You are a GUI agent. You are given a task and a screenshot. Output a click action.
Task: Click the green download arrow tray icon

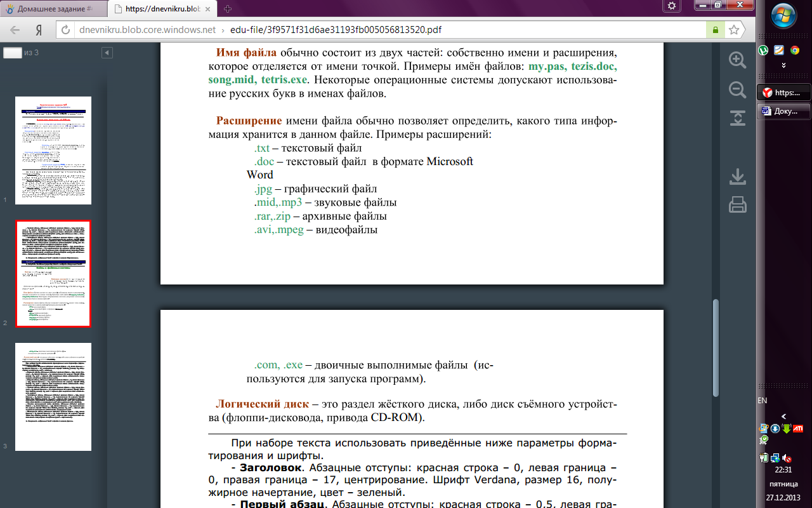point(786,429)
